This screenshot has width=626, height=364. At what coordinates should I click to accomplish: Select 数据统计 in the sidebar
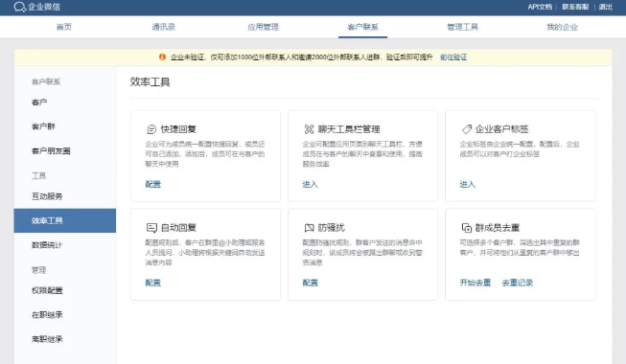click(x=47, y=245)
